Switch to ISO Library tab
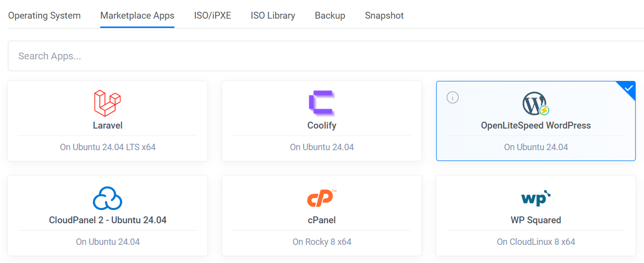Screen dimensions: 644x263 click(x=273, y=16)
